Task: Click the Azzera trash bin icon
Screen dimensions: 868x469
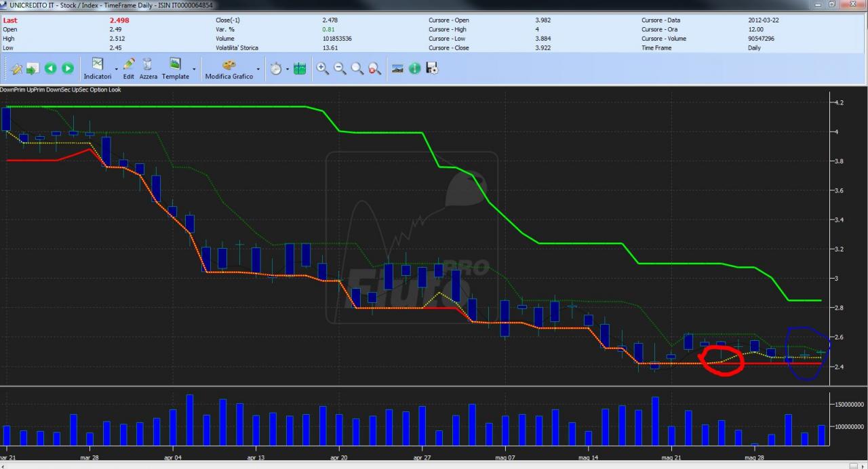Action: [x=148, y=68]
